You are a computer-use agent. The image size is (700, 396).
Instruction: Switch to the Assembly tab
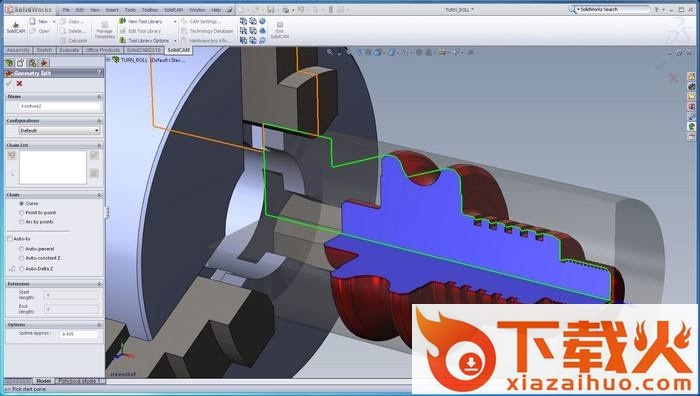[18, 50]
